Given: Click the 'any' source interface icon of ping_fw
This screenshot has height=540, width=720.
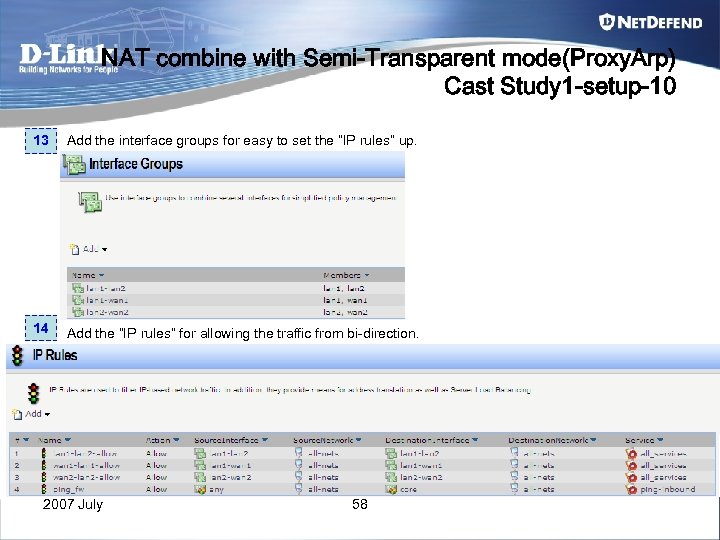Looking at the screenshot, I should click(200, 489).
